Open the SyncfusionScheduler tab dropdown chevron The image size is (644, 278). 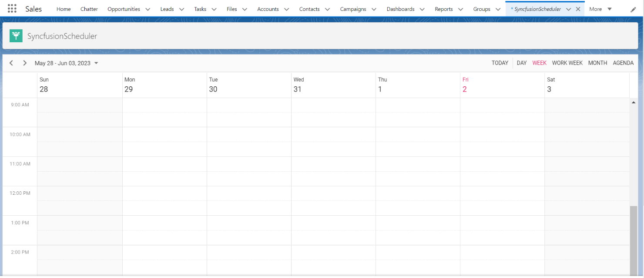pyautogui.click(x=568, y=9)
